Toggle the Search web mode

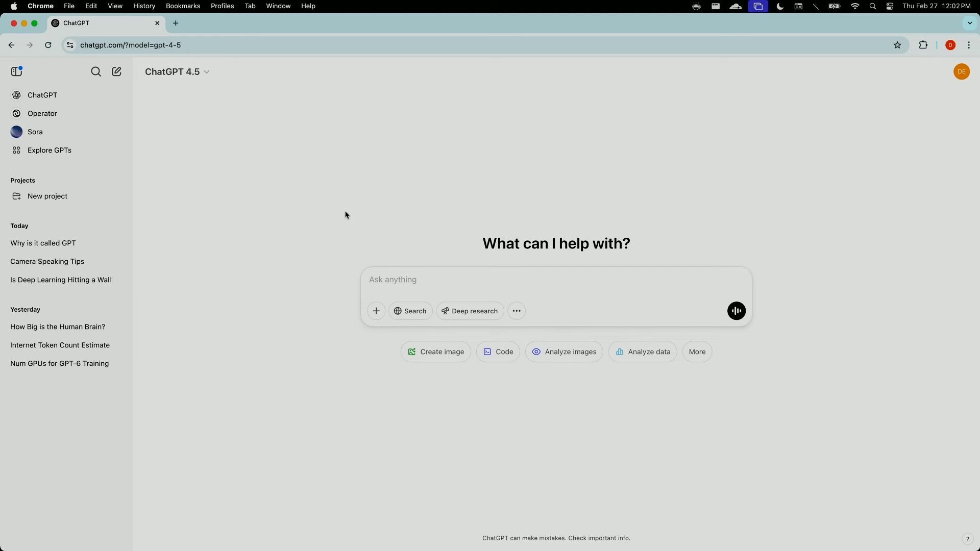[410, 311]
